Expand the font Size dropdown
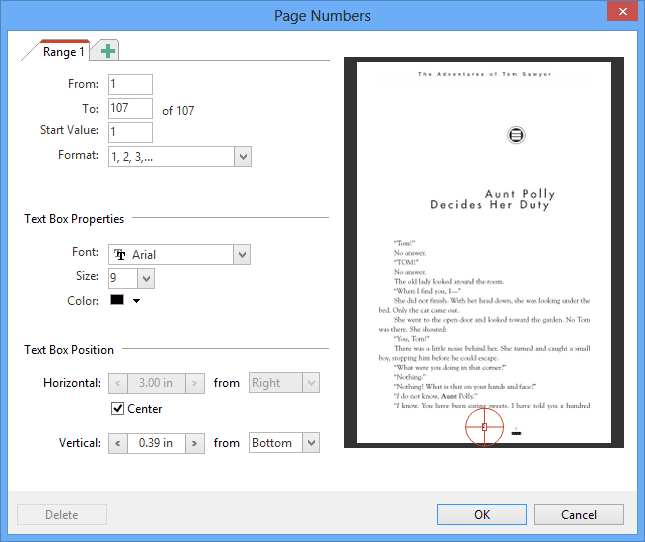645x542 pixels. pos(145,278)
